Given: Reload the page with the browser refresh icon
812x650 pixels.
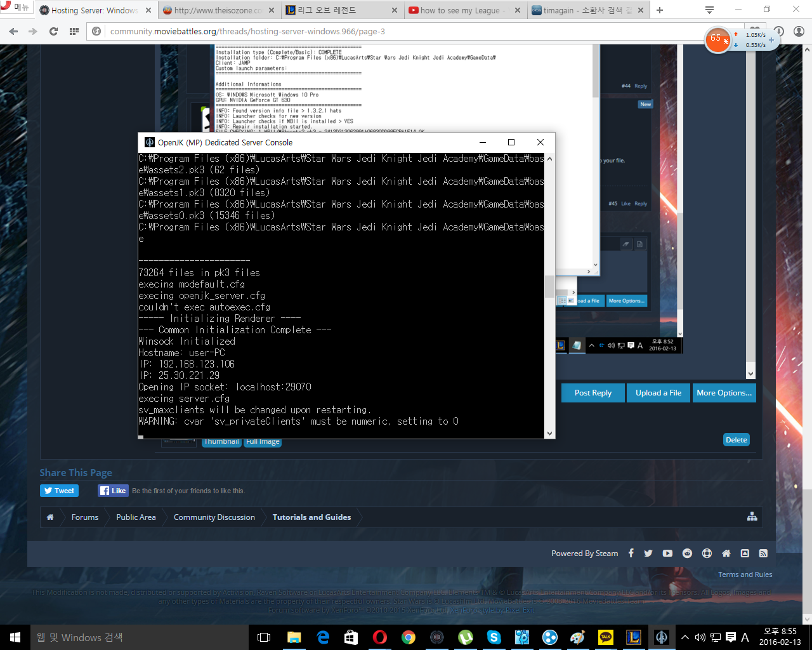Looking at the screenshot, I should click(53, 31).
